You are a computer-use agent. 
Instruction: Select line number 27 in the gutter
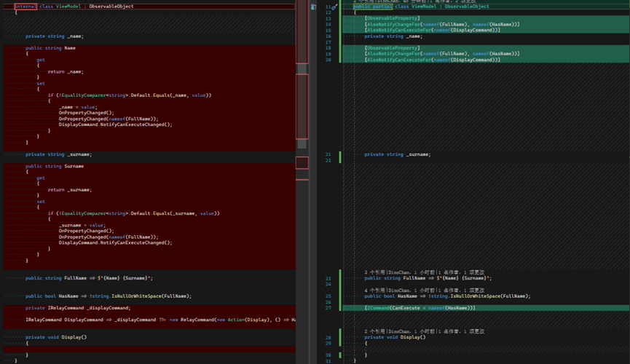(x=328, y=308)
